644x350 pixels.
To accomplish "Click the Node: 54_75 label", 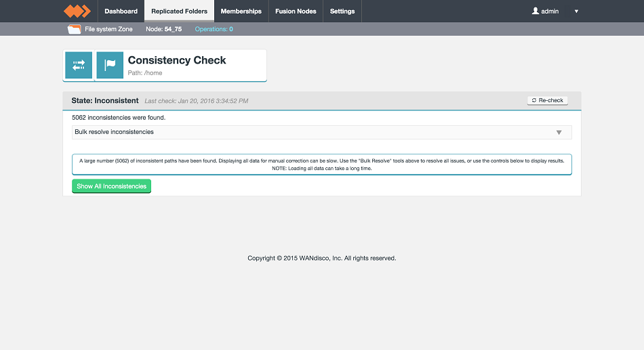I will (x=163, y=29).
